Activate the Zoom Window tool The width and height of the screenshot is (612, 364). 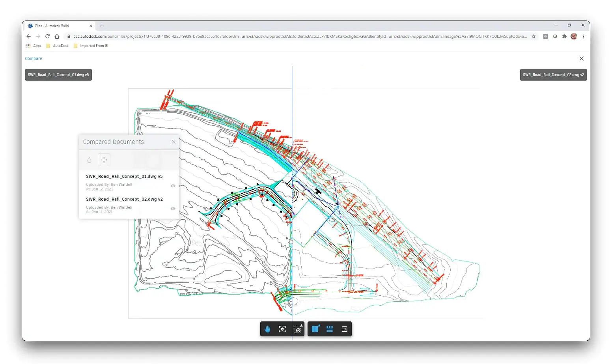297,330
